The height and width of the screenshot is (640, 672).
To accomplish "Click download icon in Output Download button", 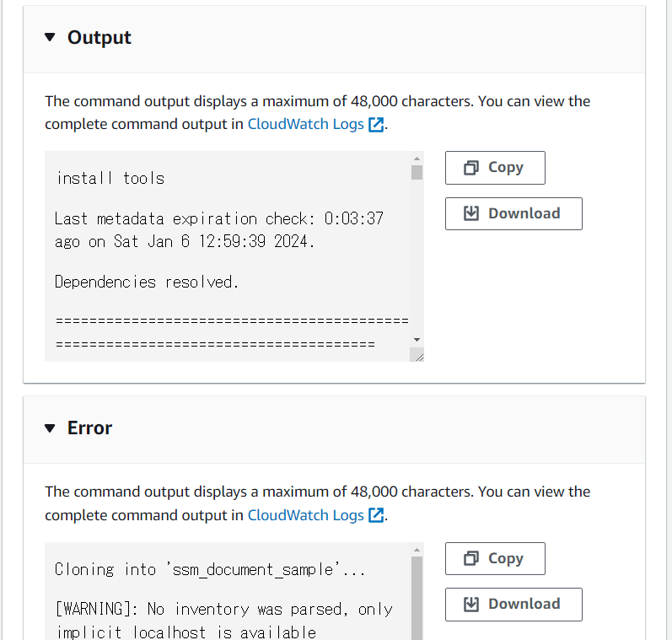I will (471, 213).
